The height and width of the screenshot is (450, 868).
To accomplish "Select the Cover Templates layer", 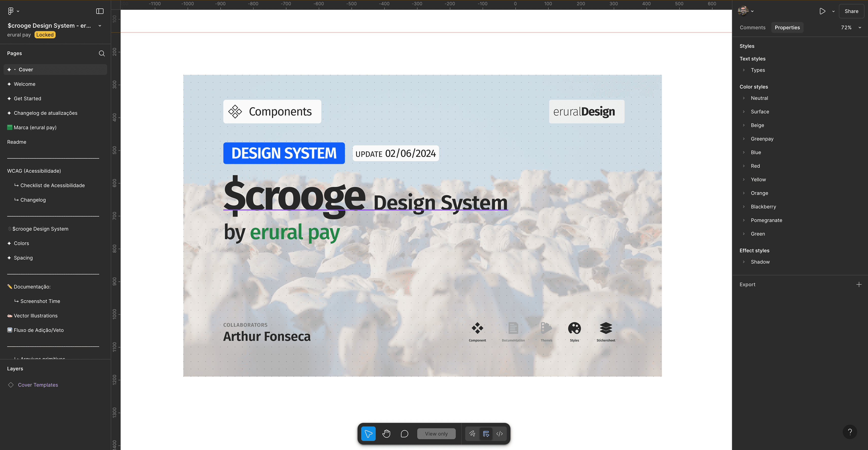I will (38, 385).
